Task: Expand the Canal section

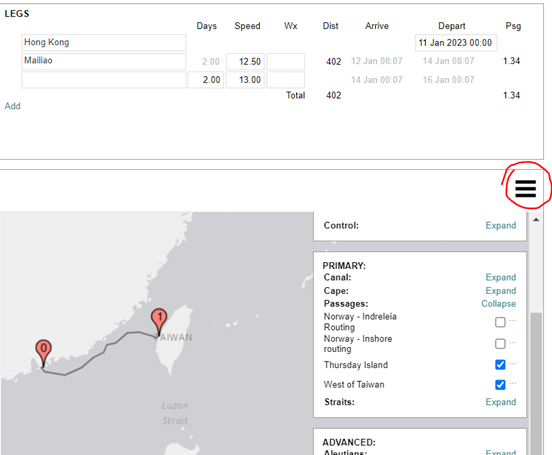Action: click(x=501, y=277)
